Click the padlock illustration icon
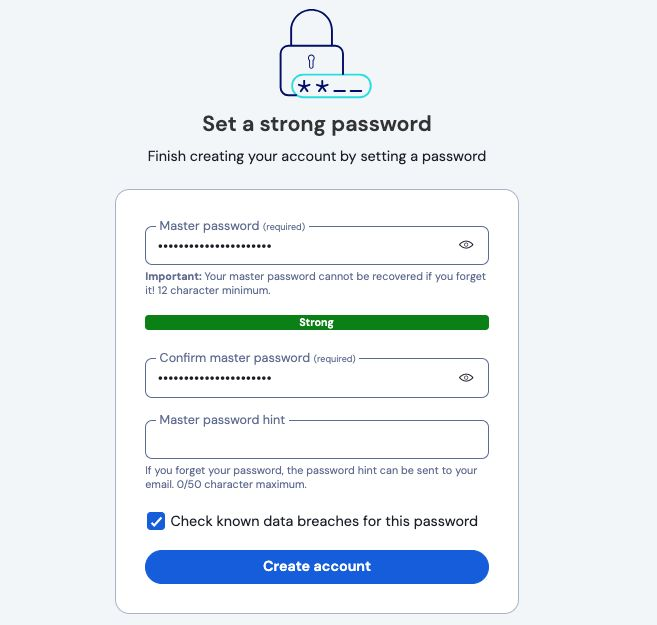Screen dimensions: 657x625 (x=312, y=50)
